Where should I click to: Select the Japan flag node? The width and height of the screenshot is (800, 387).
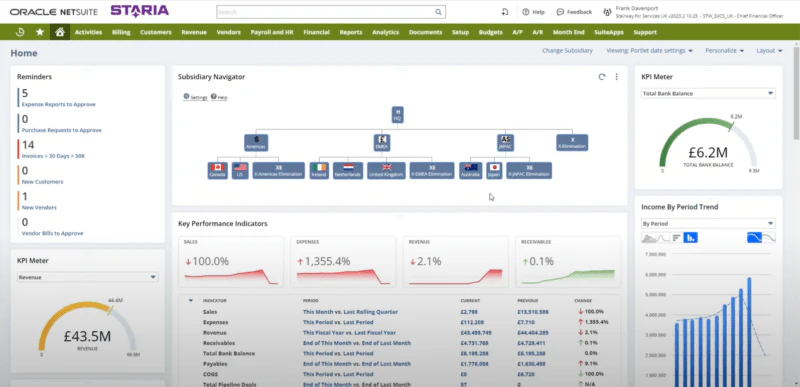(x=494, y=170)
